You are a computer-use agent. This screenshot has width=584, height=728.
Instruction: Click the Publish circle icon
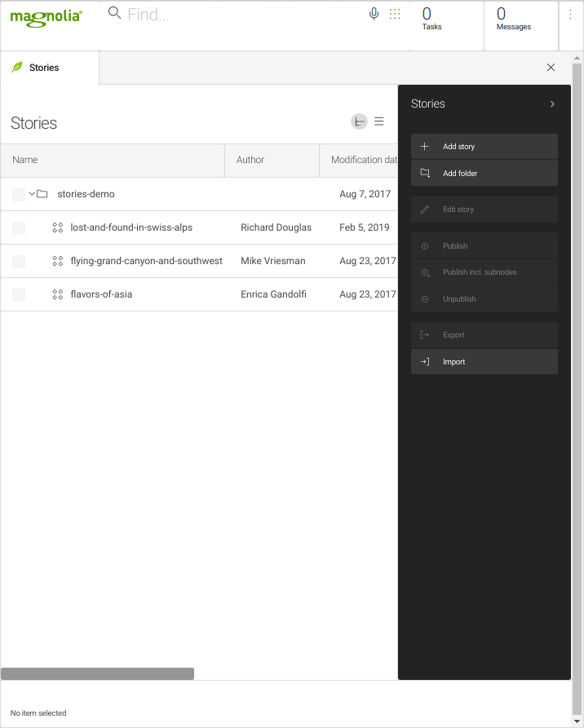coord(425,246)
